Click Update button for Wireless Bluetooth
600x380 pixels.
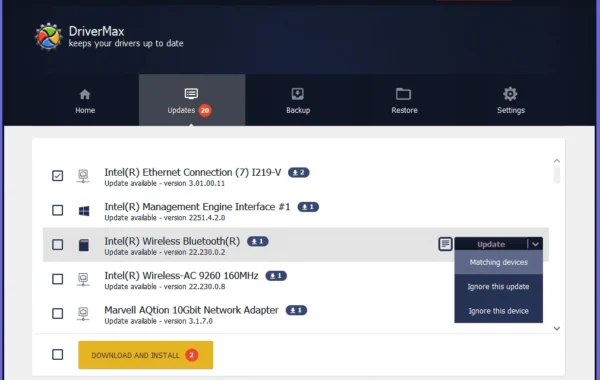pyautogui.click(x=491, y=244)
